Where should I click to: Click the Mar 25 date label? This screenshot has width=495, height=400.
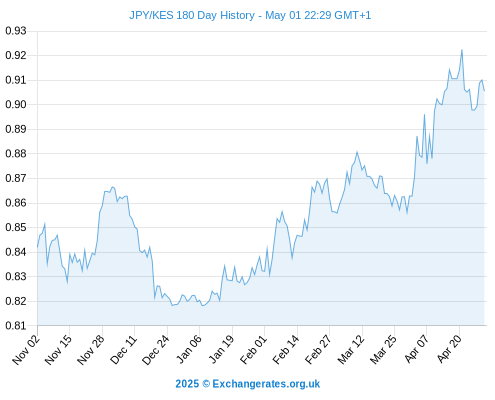click(x=383, y=350)
